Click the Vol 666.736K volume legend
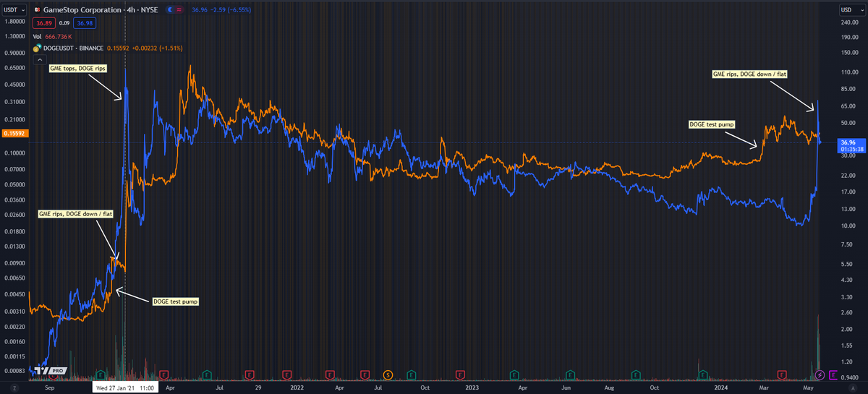This screenshot has width=868, height=394. (x=52, y=35)
